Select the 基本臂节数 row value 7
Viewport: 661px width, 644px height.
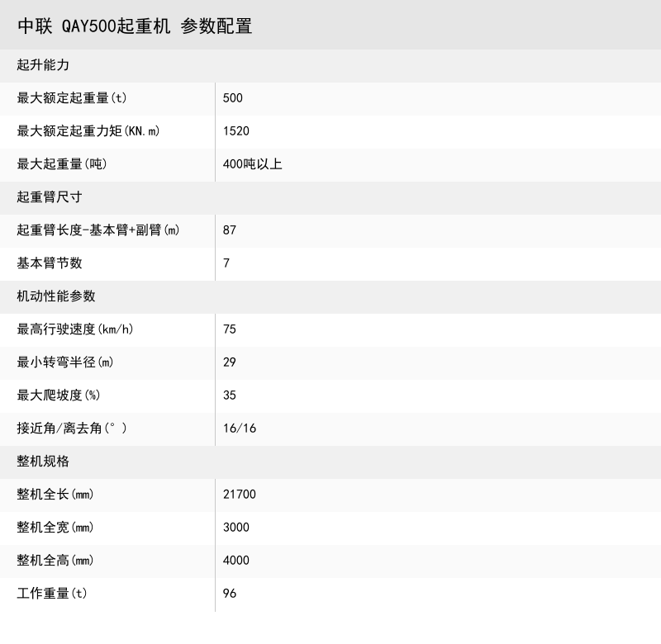click(226, 263)
